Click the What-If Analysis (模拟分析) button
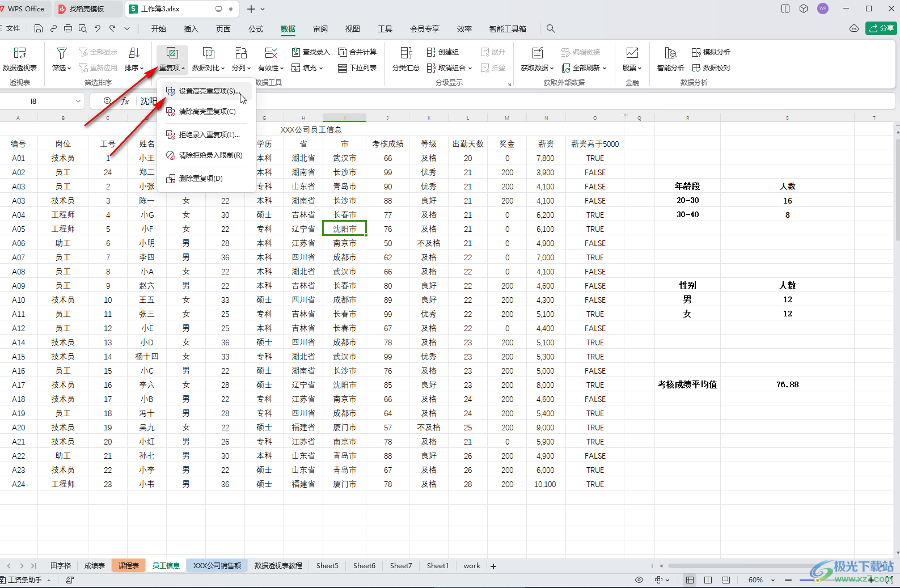 711,52
